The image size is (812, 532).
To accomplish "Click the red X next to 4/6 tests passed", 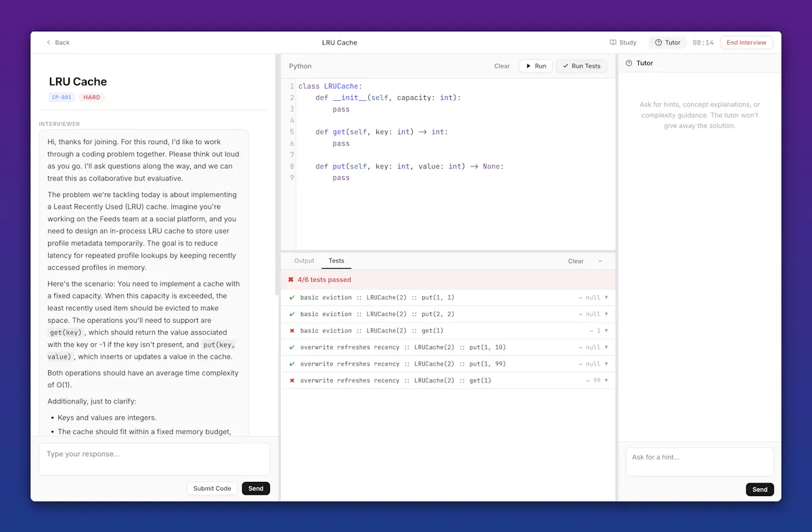I will (290, 280).
